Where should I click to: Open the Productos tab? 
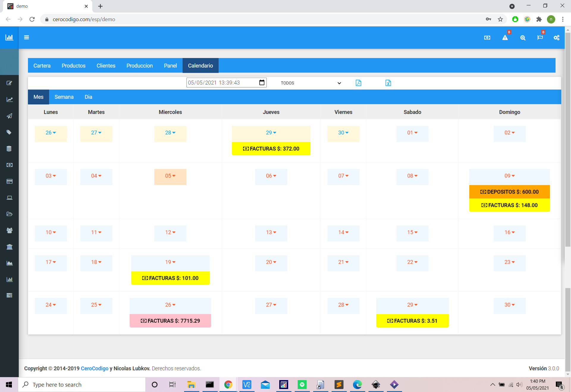click(73, 66)
